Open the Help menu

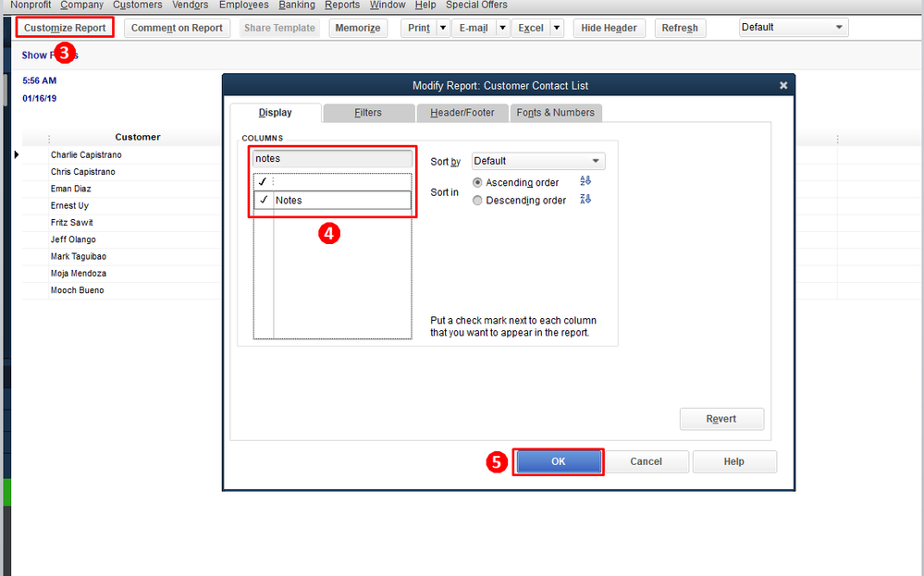(425, 5)
